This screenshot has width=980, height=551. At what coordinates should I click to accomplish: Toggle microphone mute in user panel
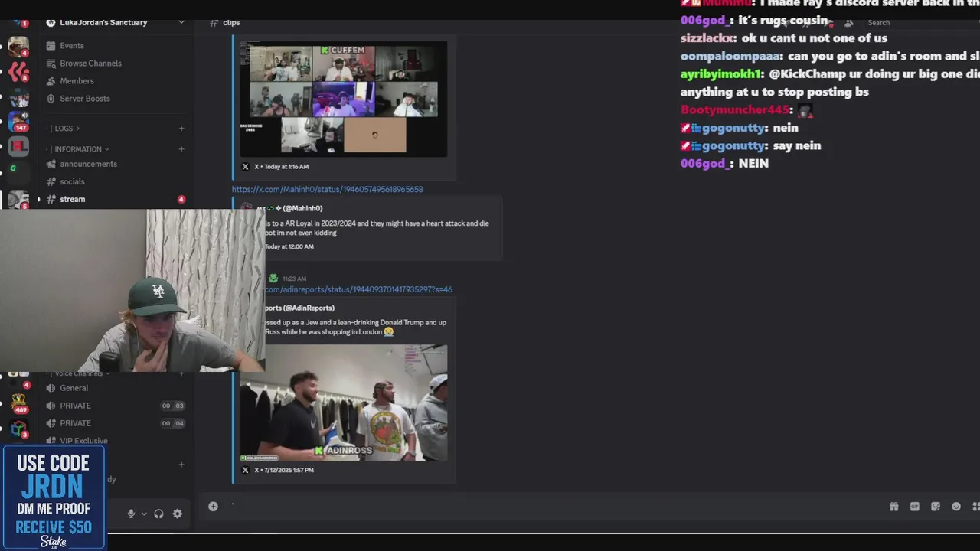coord(131,514)
